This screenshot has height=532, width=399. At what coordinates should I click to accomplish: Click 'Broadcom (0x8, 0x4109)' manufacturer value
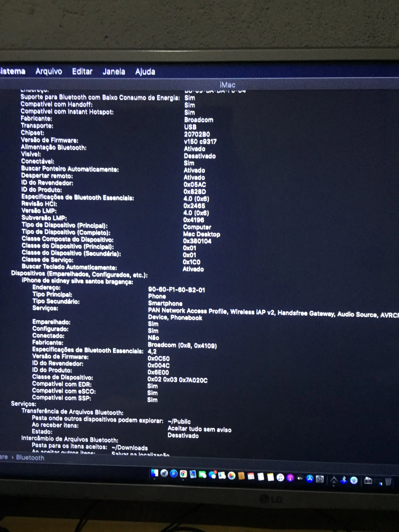[182, 345]
